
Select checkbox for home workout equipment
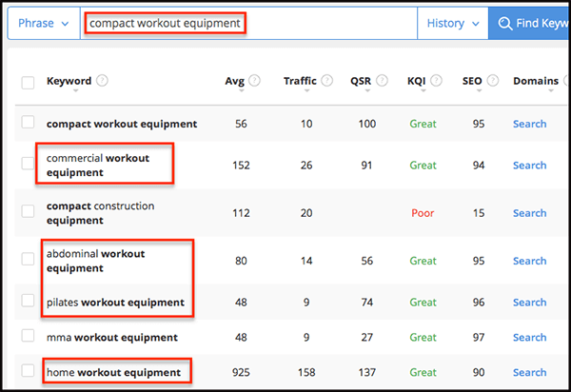click(28, 370)
